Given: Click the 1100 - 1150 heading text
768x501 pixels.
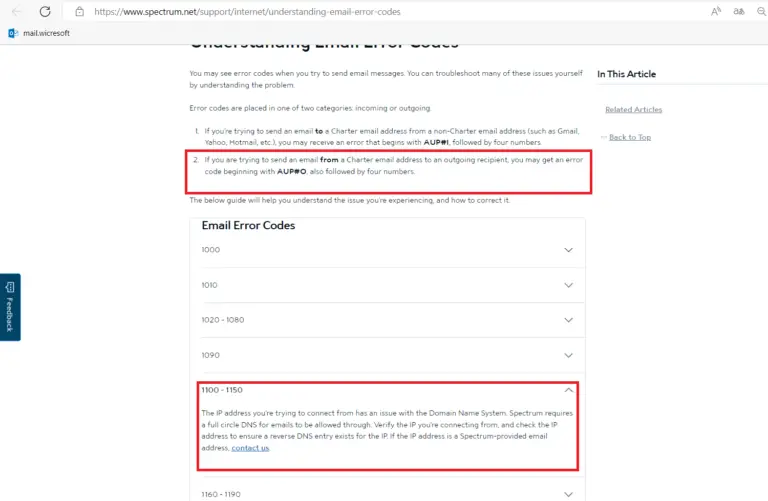Looking at the screenshot, I should pos(222,390).
